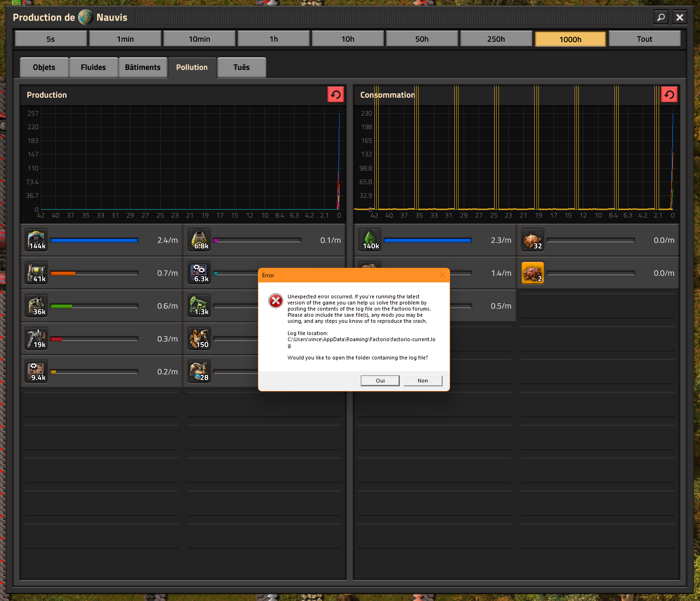Image resolution: width=700 pixels, height=601 pixels.
Task: Click the production item icon labeled 19k
Action: (x=37, y=339)
